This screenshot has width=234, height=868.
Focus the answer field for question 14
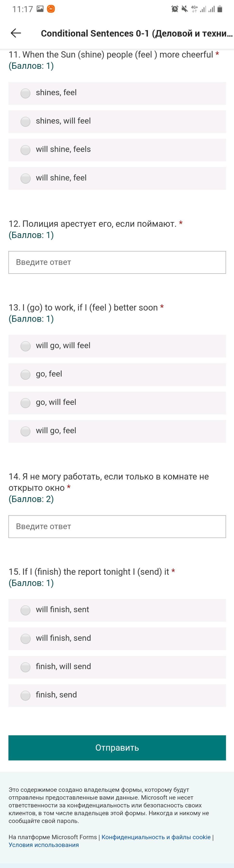coord(117,526)
